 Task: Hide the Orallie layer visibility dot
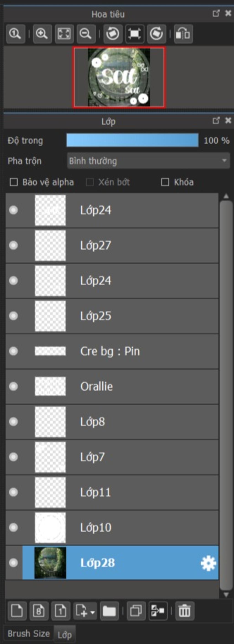pyautogui.click(x=13, y=386)
